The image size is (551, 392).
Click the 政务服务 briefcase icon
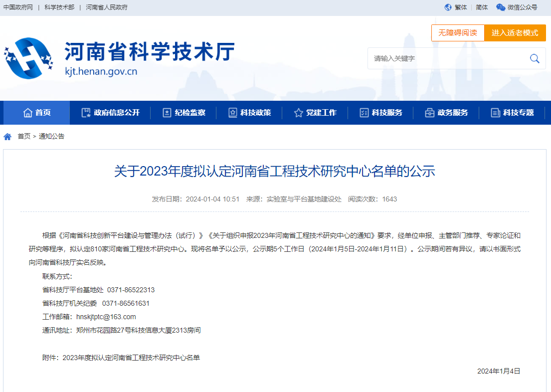[x=429, y=113]
